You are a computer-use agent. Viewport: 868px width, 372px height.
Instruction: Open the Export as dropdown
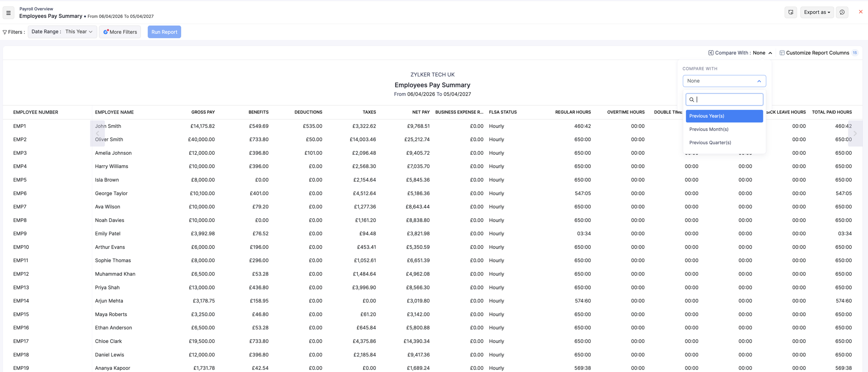817,12
